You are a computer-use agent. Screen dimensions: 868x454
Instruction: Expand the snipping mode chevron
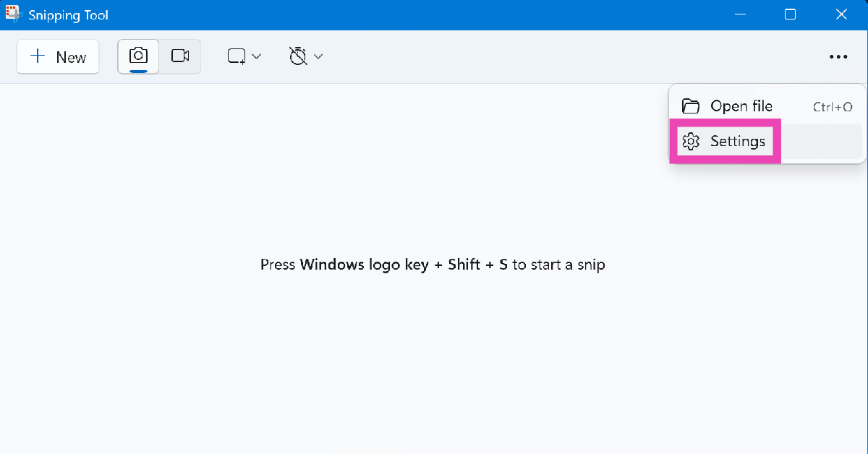point(256,56)
